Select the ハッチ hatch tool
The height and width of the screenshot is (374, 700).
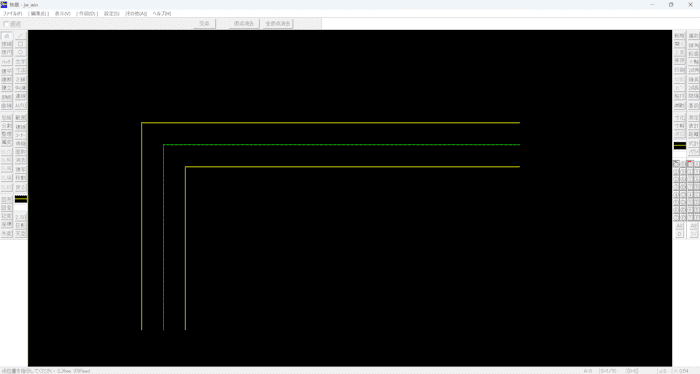point(6,62)
